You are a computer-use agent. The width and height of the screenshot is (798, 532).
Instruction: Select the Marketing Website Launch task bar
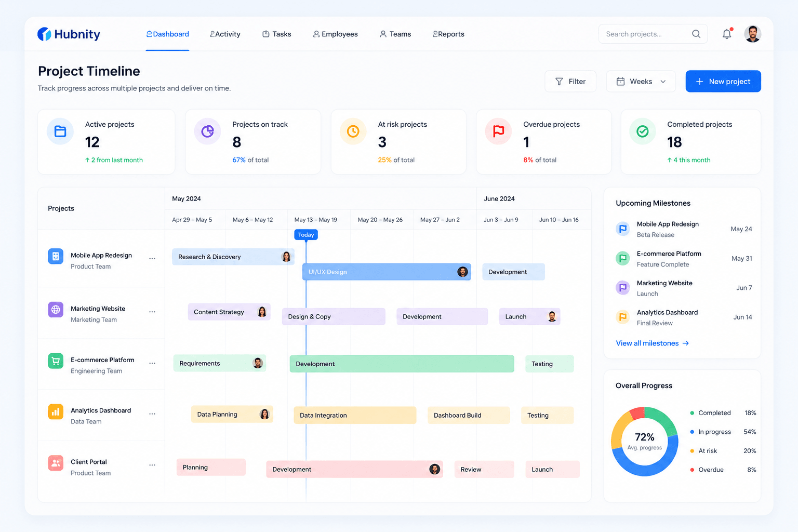(x=529, y=316)
